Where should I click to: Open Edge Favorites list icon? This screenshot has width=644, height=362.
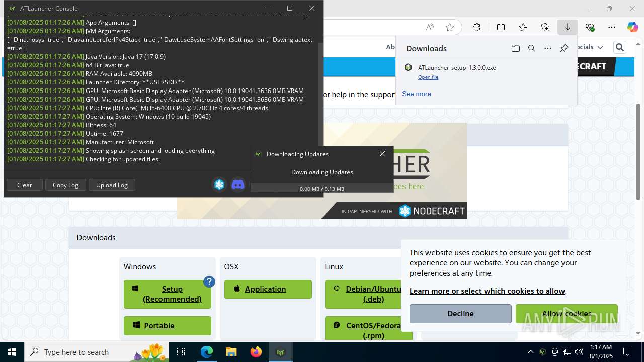pyautogui.click(x=523, y=27)
